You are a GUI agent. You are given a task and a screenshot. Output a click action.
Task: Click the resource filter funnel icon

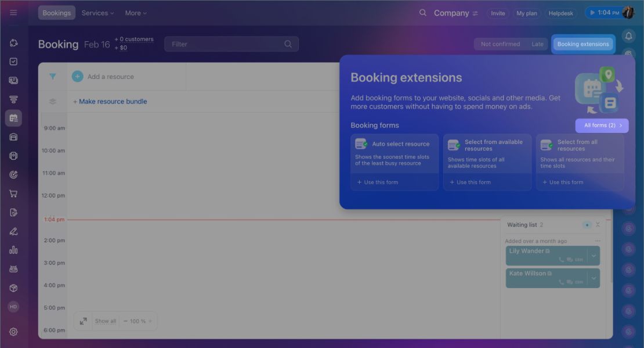pos(53,77)
